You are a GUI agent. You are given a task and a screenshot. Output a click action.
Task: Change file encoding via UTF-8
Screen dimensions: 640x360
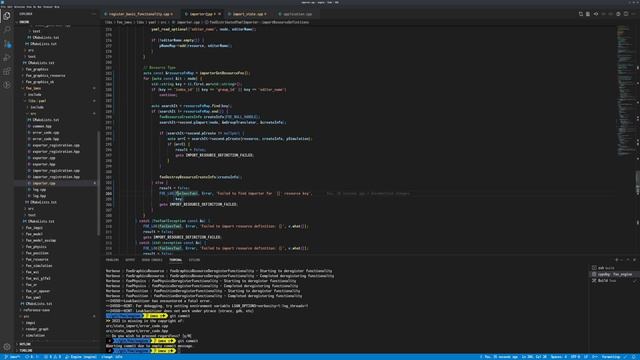(575, 357)
